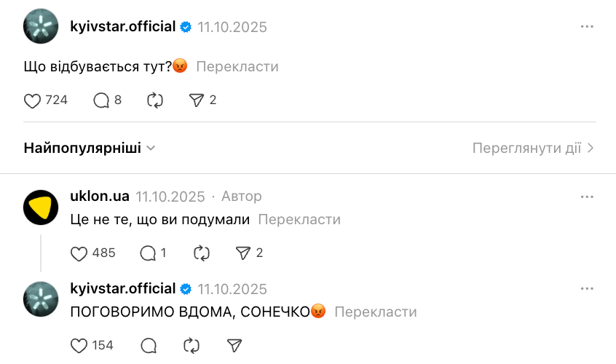The height and width of the screenshot is (364, 616).
Task: Open kyivstar.official profile from top username
Action: (x=123, y=27)
